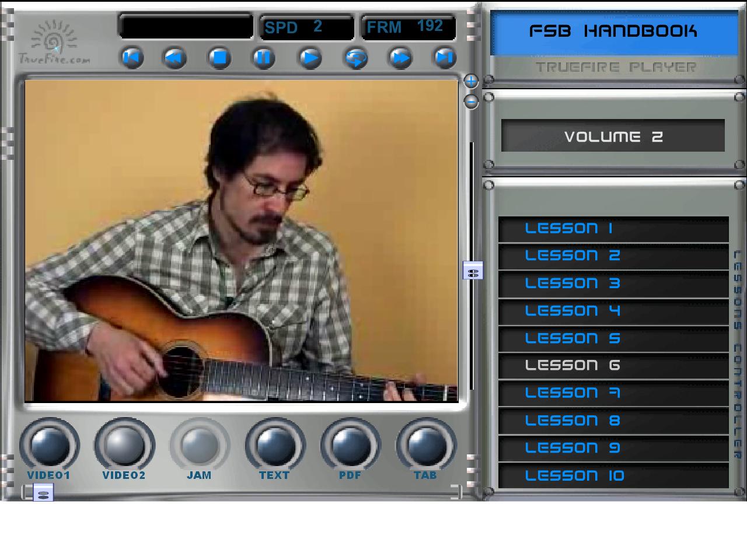This screenshot has height=560, width=747.
Task: Switch to the VIDEO2 knob
Action: point(124,446)
